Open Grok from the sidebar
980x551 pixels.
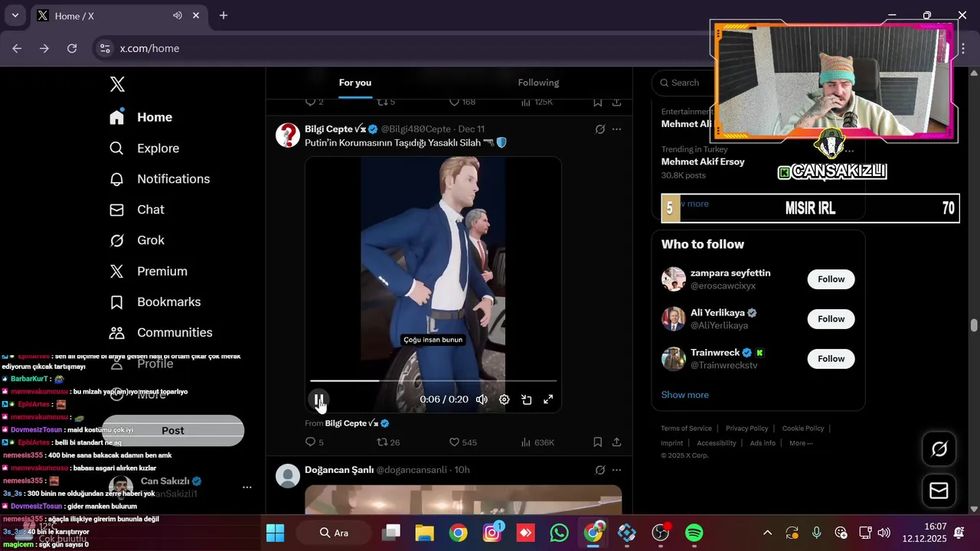(x=137, y=240)
